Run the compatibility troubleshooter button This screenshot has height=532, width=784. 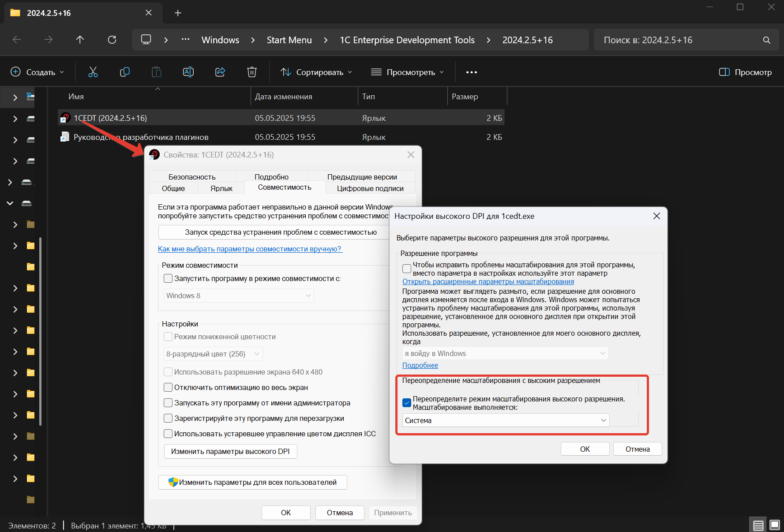(274, 232)
